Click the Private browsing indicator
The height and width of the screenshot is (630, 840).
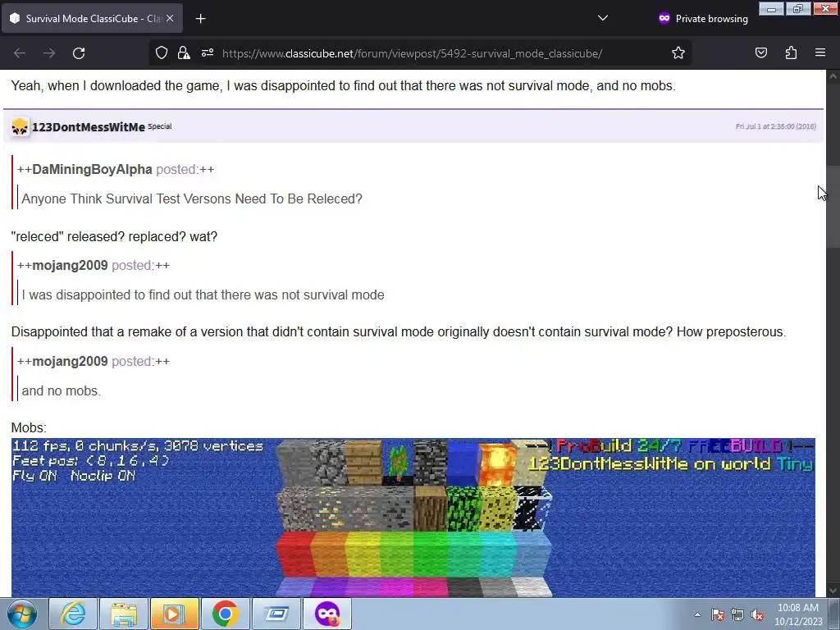[703, 18]
